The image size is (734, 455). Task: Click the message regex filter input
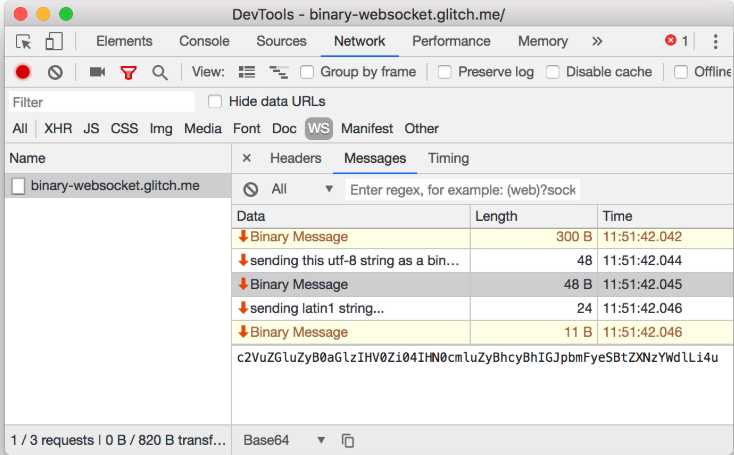pos(462,190)
